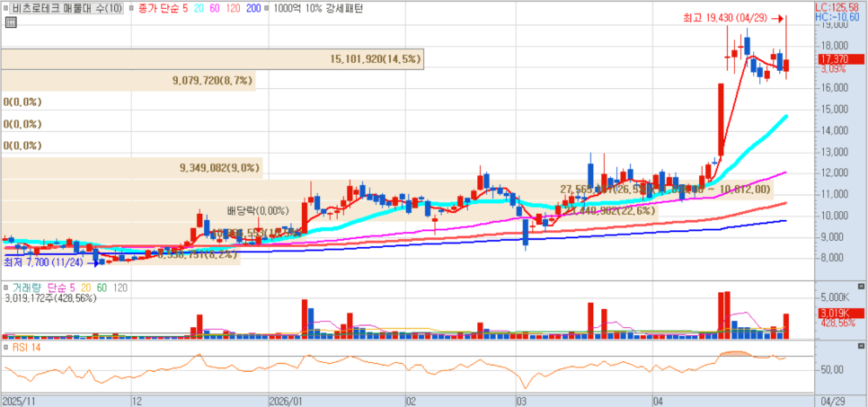Select the 120-day price moving average legend
The width and height of the screenshot is (868, 407).
[232, 9]
